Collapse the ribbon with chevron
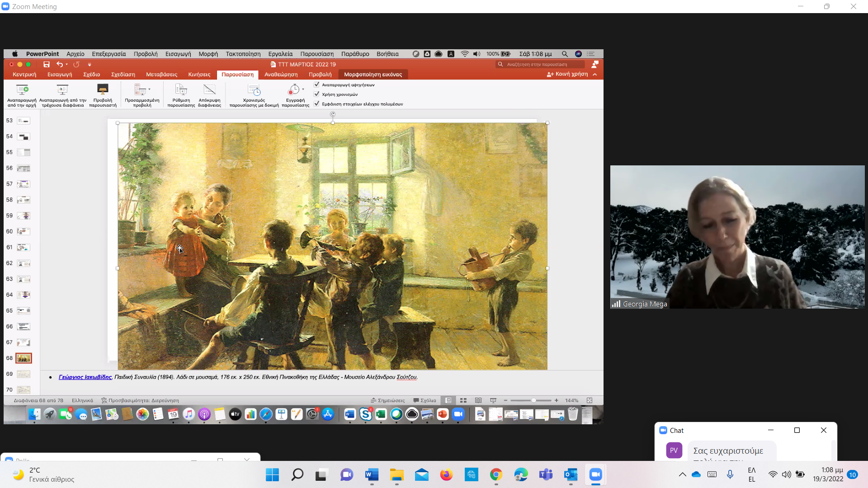The height and width of the screenshot is (488, 868). tap(595, 75)
